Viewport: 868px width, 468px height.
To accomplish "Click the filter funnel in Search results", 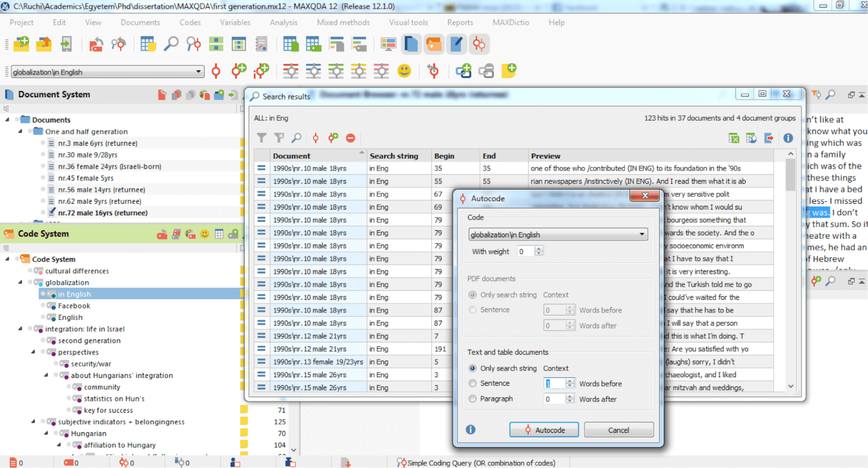I will (261, 138).
